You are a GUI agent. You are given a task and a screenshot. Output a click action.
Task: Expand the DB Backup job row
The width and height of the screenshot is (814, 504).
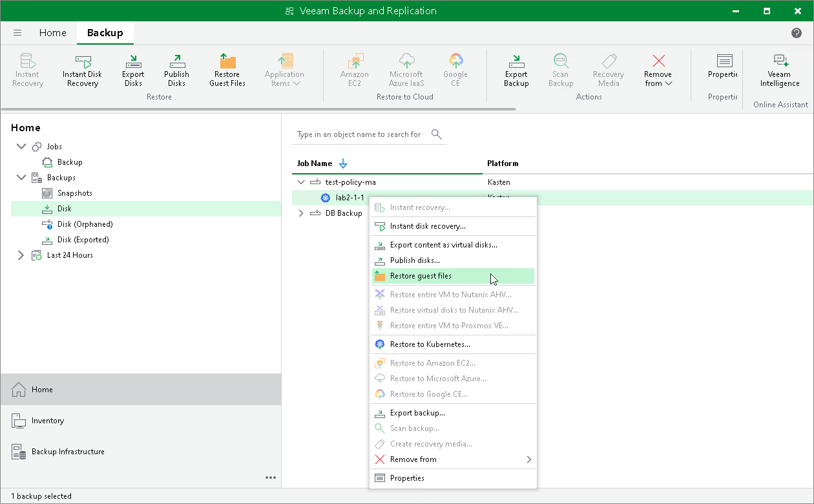pos(300,213)
